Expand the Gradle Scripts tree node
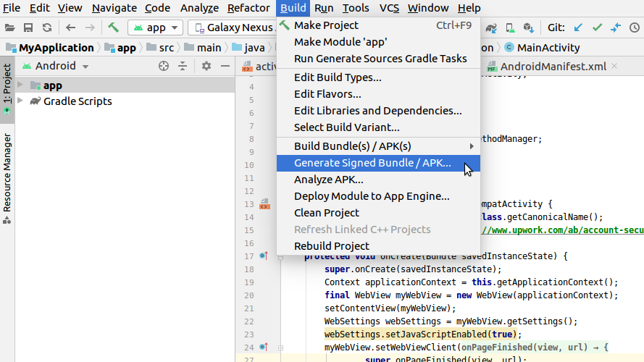 coord(20,101)
